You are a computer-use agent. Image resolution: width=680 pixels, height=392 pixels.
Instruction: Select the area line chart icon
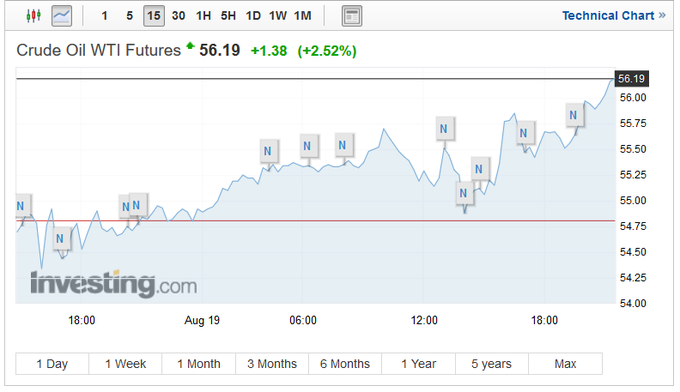click(62, 16)
